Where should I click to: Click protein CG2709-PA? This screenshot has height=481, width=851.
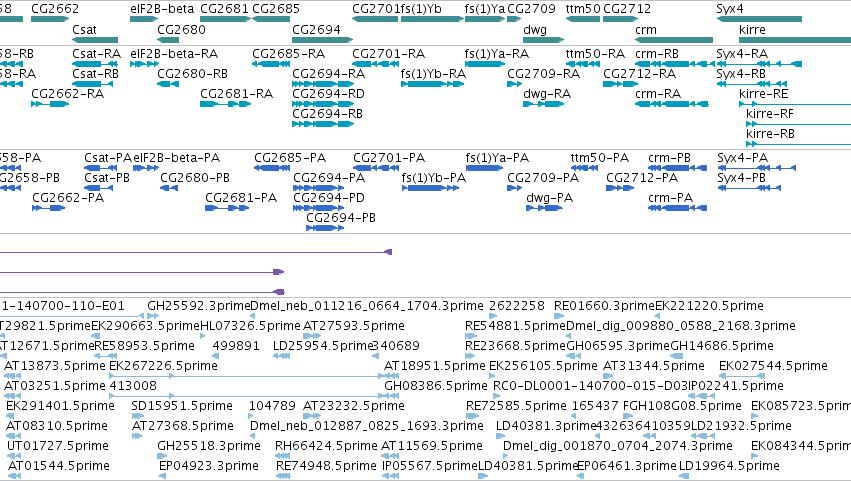click(514, 188)
